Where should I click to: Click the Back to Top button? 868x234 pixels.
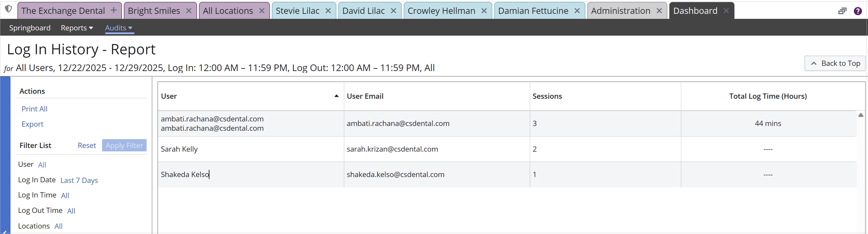(x=835, y=63)
